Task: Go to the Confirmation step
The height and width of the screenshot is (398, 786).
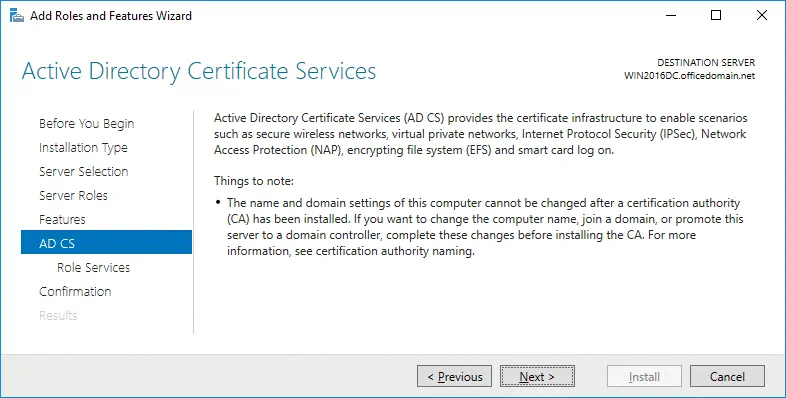Action: point(75,292)
